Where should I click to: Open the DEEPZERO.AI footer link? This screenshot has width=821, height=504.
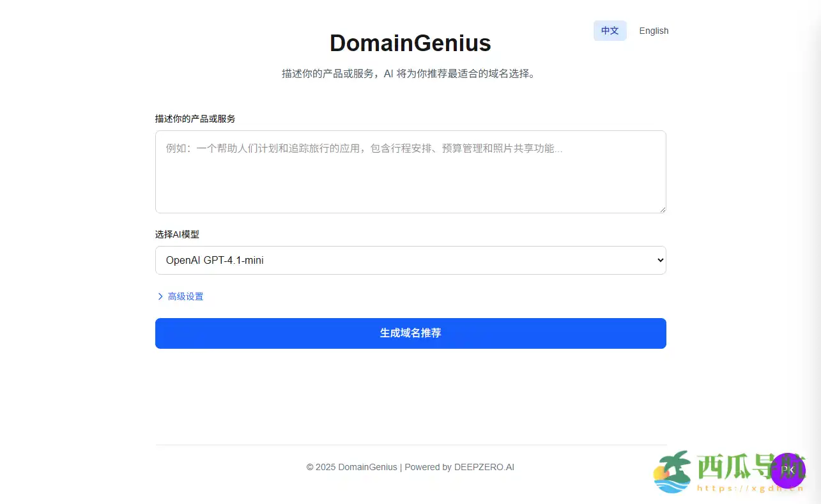[x=484, y=467]
